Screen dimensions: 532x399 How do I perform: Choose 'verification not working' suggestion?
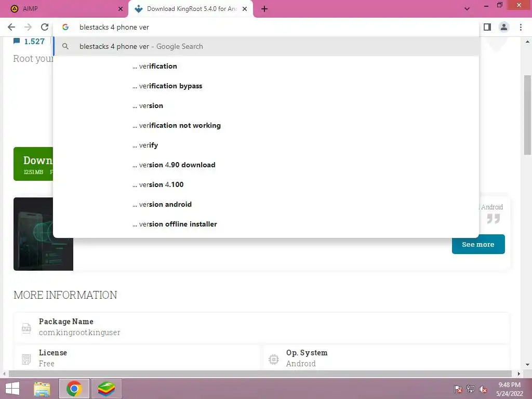pyautogui.click(x=266, y=125)
